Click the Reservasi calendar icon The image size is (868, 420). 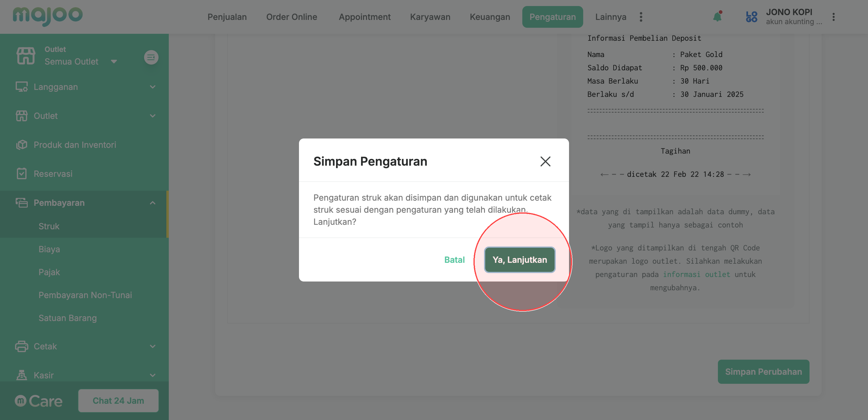tap(22, 174)
